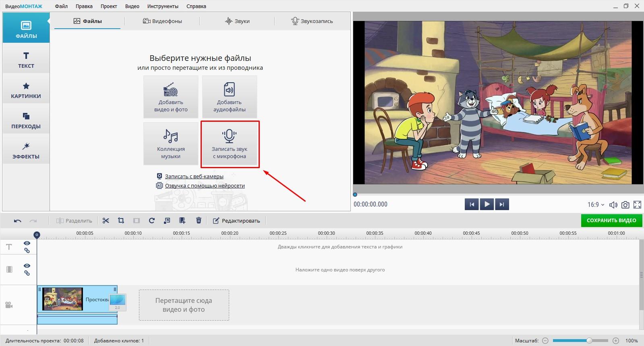This screenshot has height=346, width=644.
Task: Select the cartoon clip thumbnail in the timeline
Action: point(63,299)
